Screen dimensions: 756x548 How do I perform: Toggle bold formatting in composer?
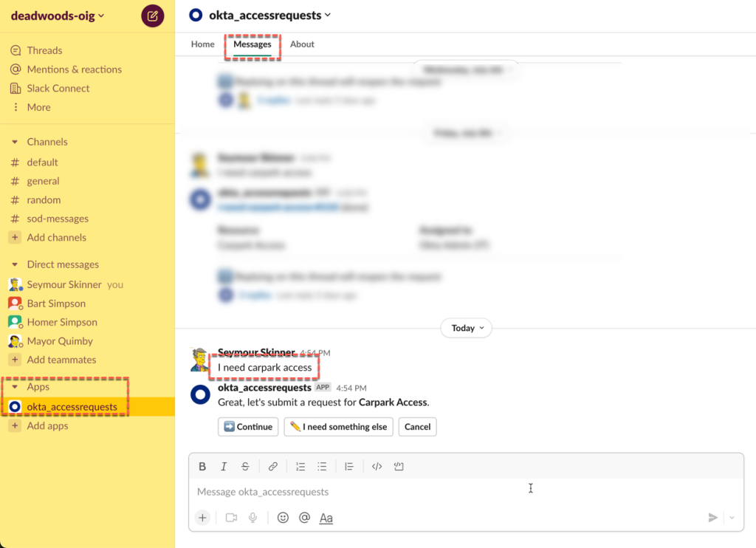pos(202,467)
